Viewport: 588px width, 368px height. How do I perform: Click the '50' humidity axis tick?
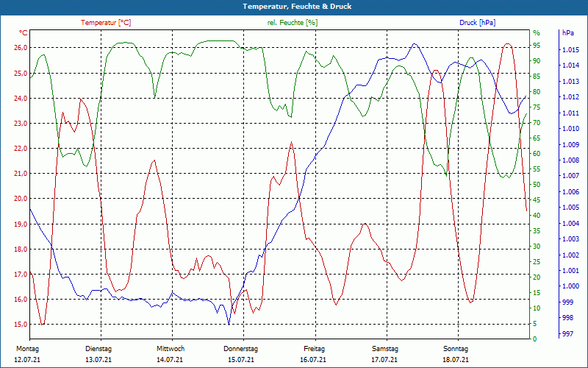click(537, 185)
